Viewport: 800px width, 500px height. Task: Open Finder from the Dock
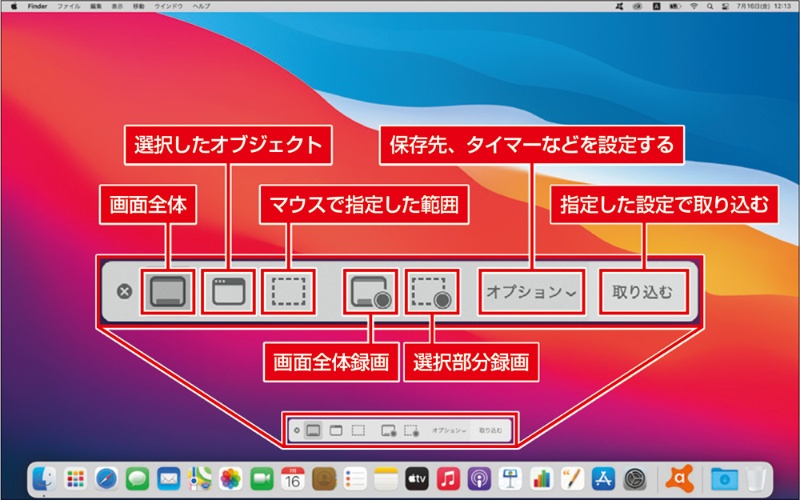44,479
